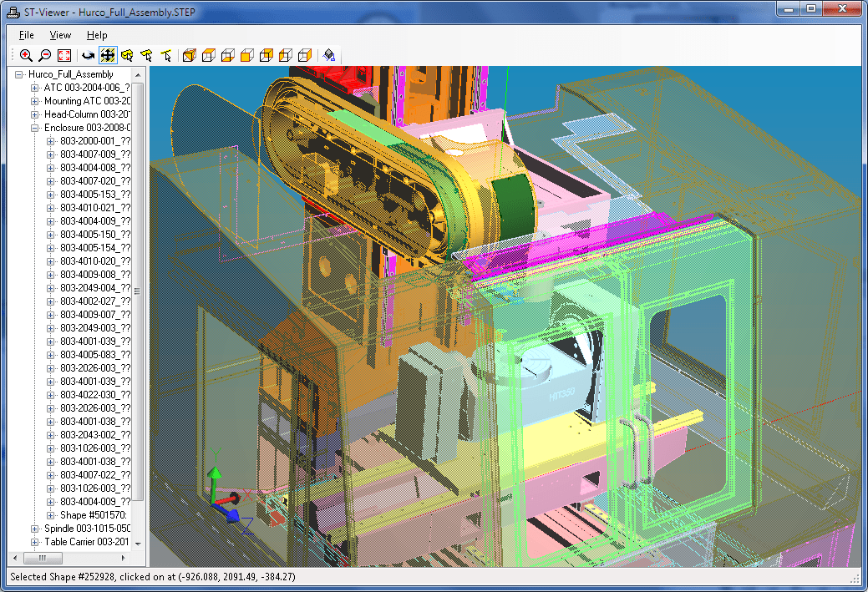This screenshot has height=592, width=868.
Task: Open the File menu
Action: point(26,35)
